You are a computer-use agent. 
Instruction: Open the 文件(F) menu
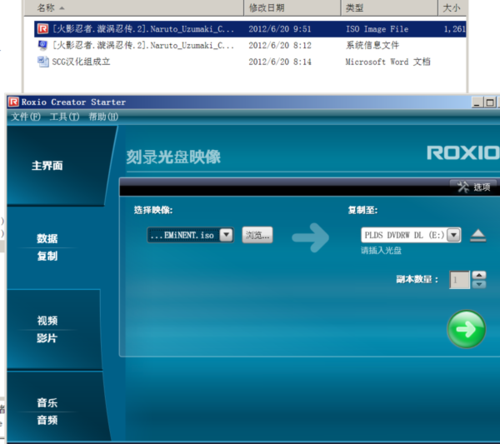25,117
